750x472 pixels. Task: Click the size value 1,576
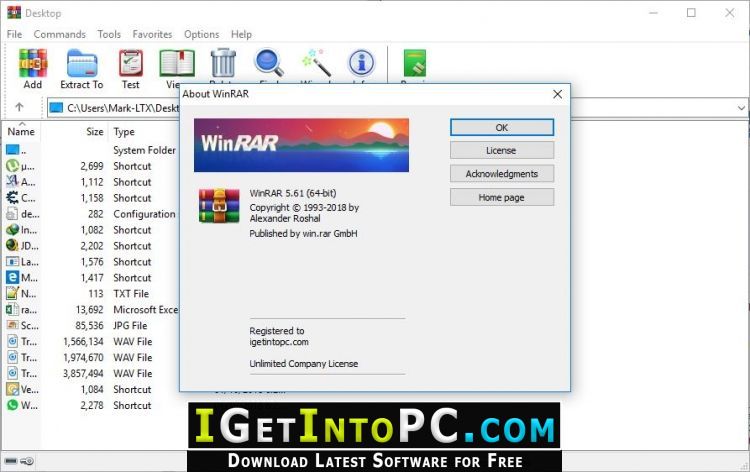tap(92, 262)
